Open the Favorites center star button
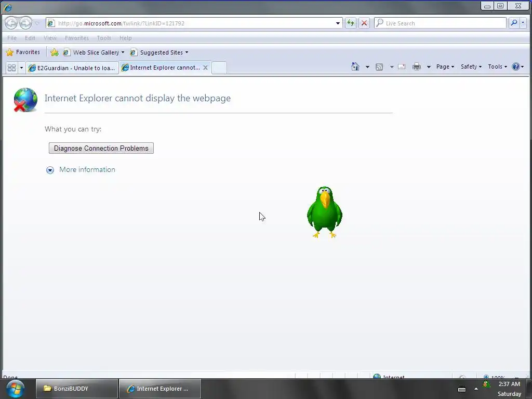532x399 pixels. click(23, 52)
